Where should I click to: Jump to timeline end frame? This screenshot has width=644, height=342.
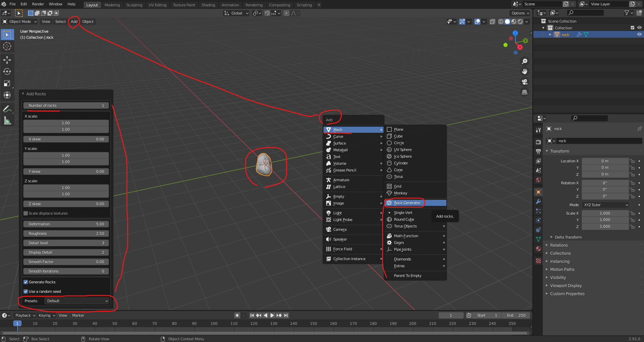click(x=286, y=315)
